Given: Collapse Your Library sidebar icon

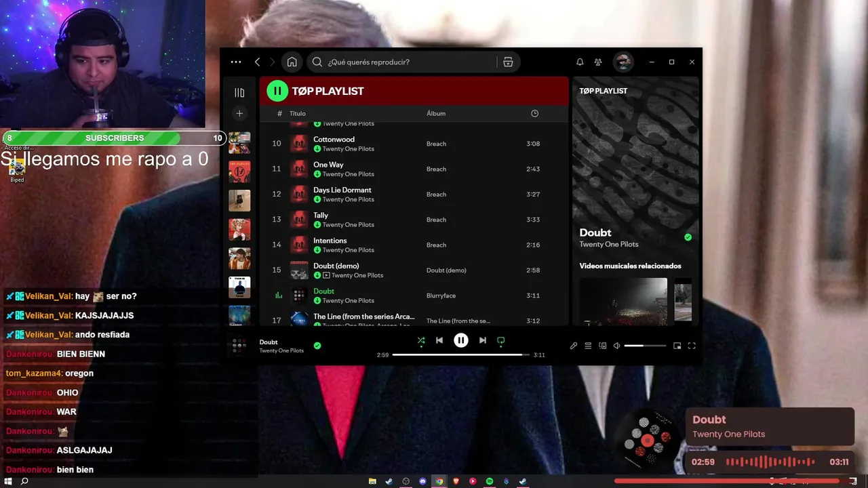Looking at the screenshot, I should click(x=239, y=92).
